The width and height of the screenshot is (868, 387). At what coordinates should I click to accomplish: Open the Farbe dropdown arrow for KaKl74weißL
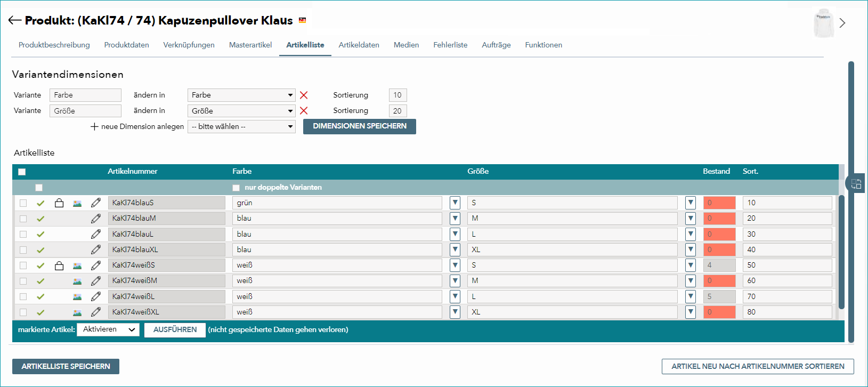(x=455, y=296)
